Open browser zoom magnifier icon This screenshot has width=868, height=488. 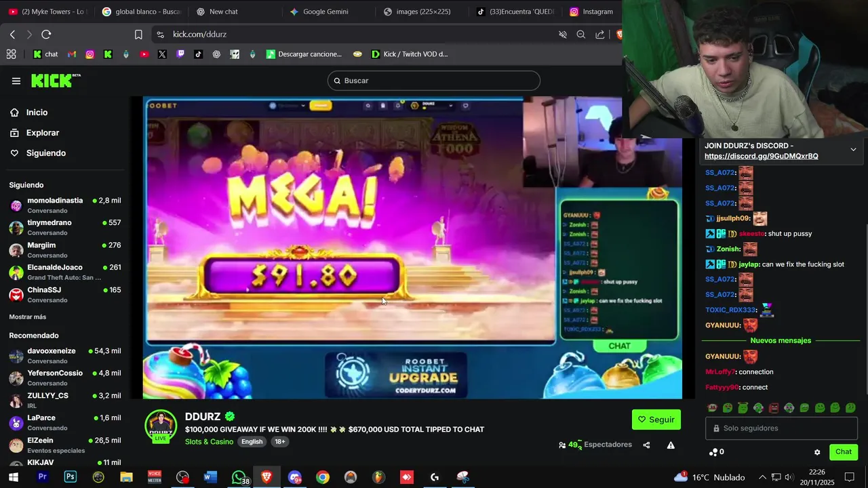tap(581, 35)
